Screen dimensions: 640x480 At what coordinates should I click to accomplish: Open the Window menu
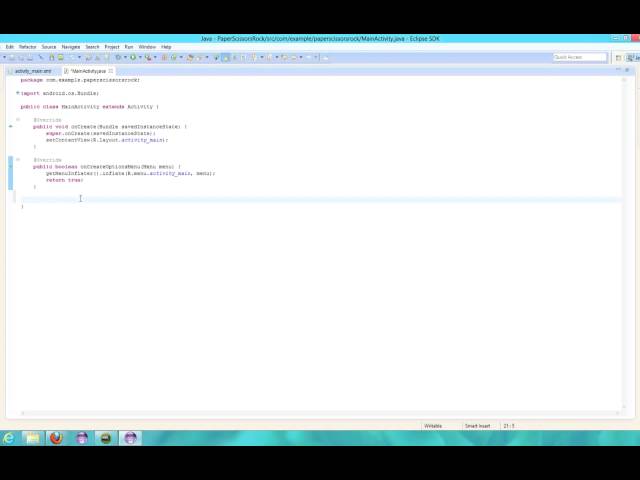[147, 47]
